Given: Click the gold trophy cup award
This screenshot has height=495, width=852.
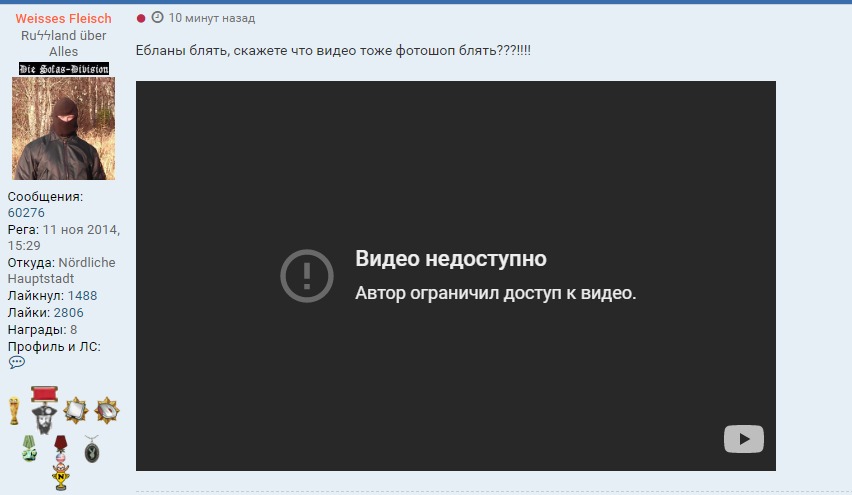Looking at the screenshot, I should click(14, 411).
